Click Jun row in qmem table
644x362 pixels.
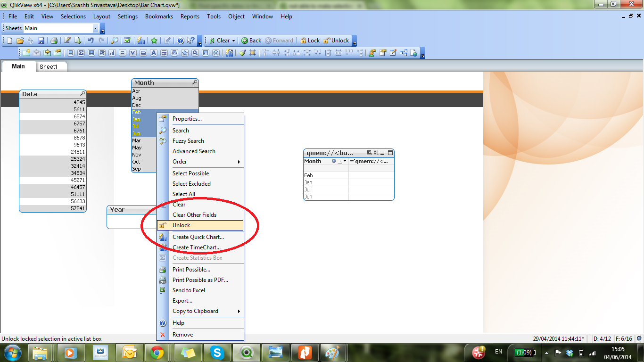[349, 197]
